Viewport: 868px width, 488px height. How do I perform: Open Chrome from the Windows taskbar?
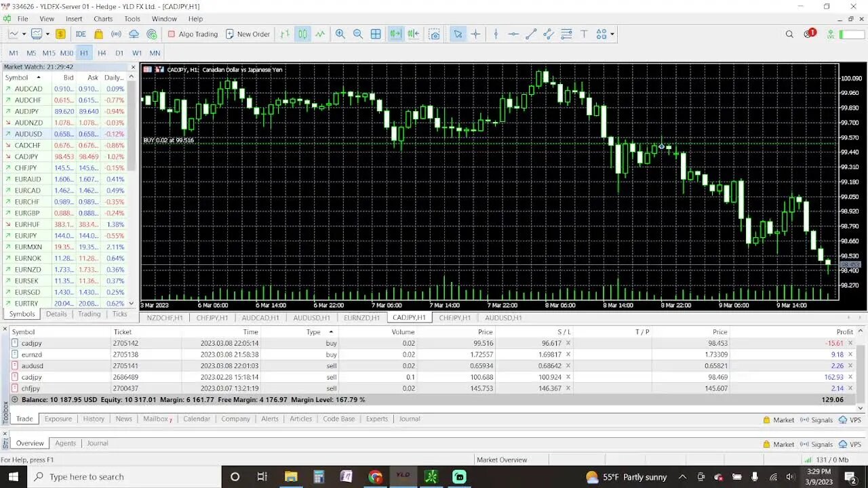[375, 476]
